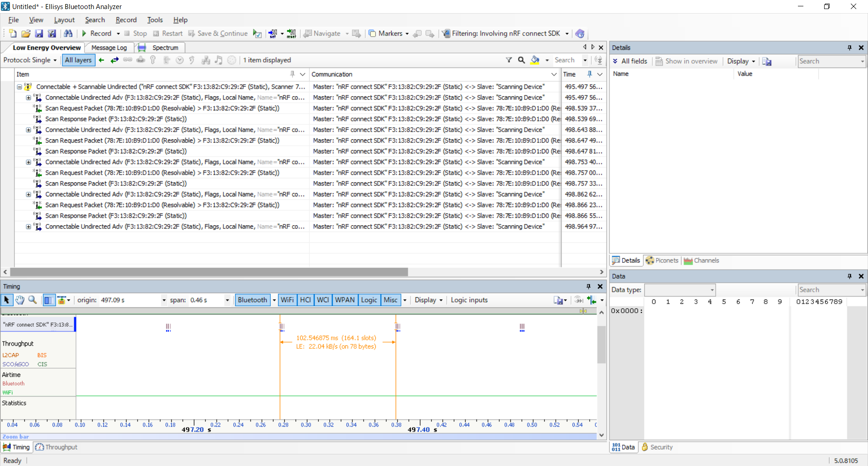This screenshot has height=466, width=868.
Task: Open the File menu
Action: (x=14, y=20)
